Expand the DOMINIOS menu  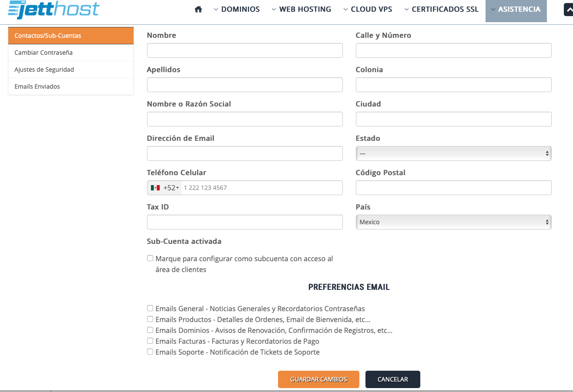[237, 9]
